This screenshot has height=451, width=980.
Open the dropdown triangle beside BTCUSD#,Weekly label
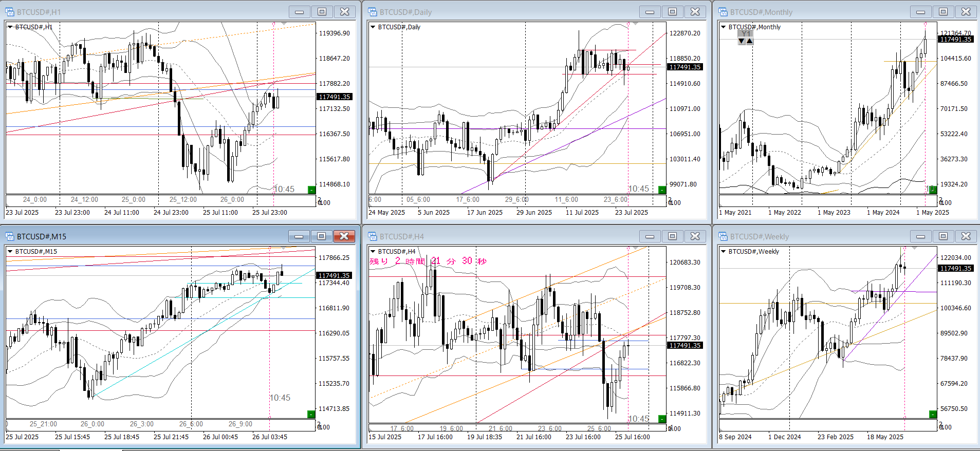(x=723, y=251)
